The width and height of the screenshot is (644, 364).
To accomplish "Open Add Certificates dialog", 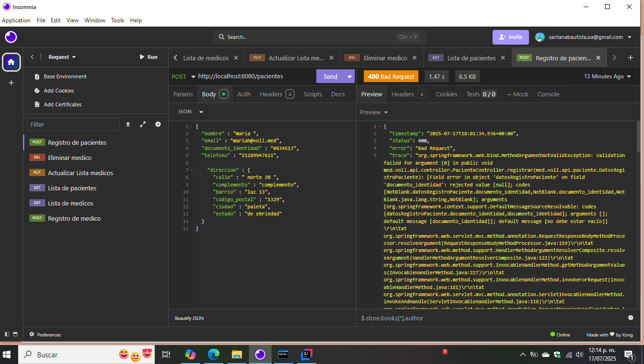I will coord(58,104).
